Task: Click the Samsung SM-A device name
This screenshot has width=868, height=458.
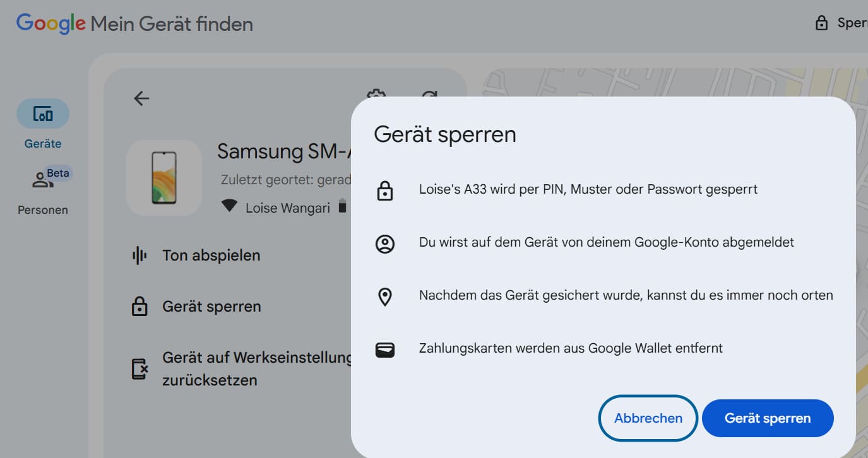Action: [283, 151]
